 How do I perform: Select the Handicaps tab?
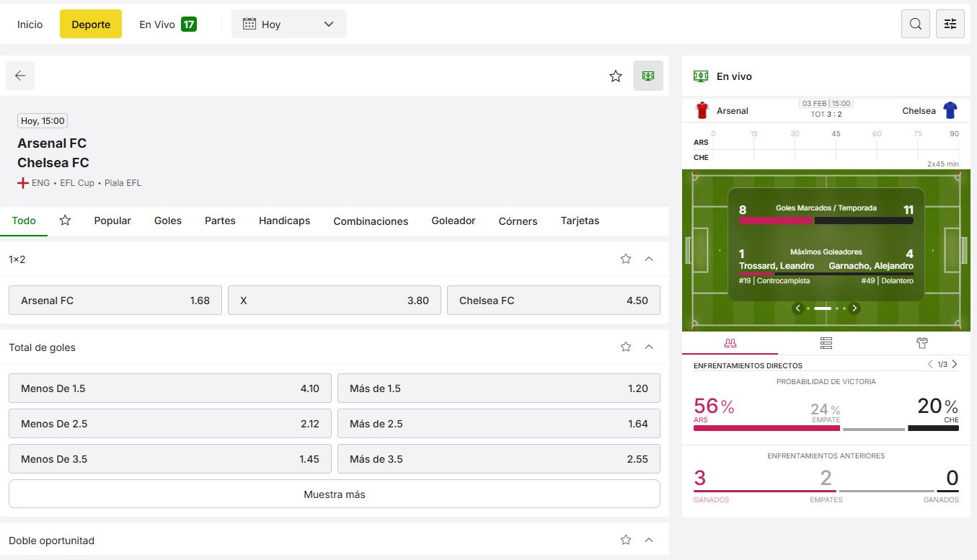(x=285, y=221)
